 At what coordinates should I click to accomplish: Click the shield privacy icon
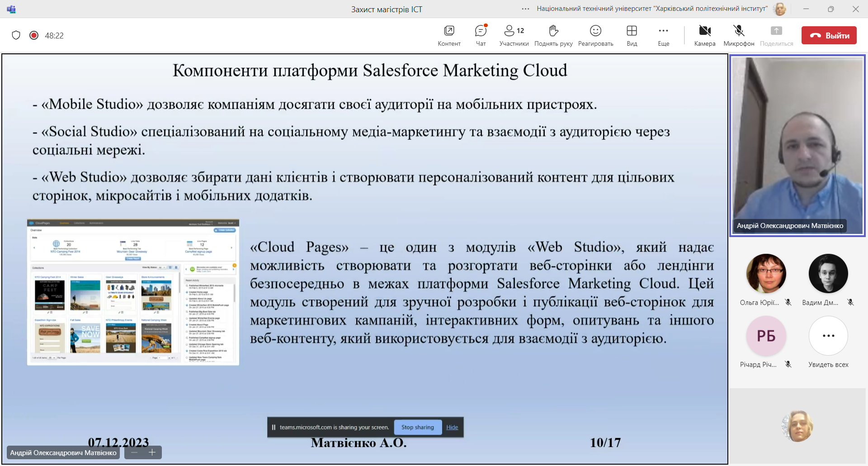tap(16, 35)
